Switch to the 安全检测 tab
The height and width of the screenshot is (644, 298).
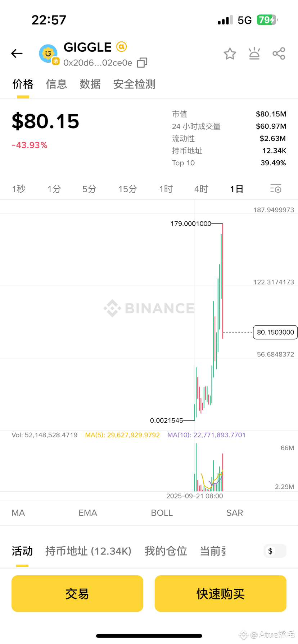(x=134, y=84)
